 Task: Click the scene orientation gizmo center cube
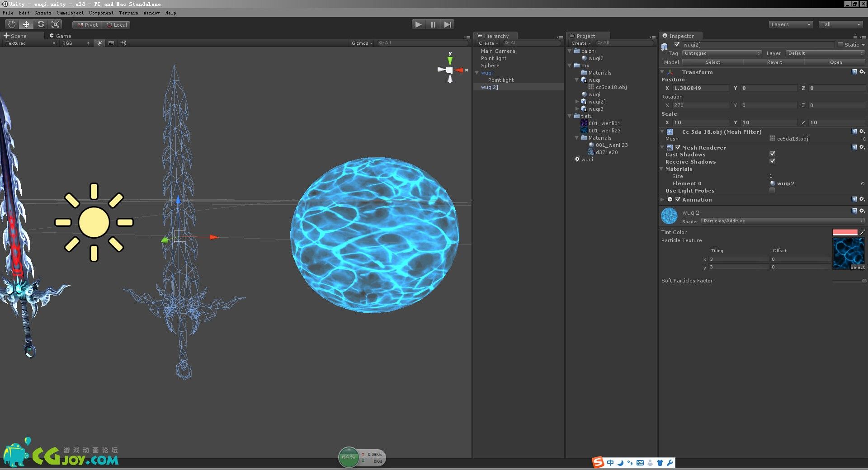click(x=449, y=70)
